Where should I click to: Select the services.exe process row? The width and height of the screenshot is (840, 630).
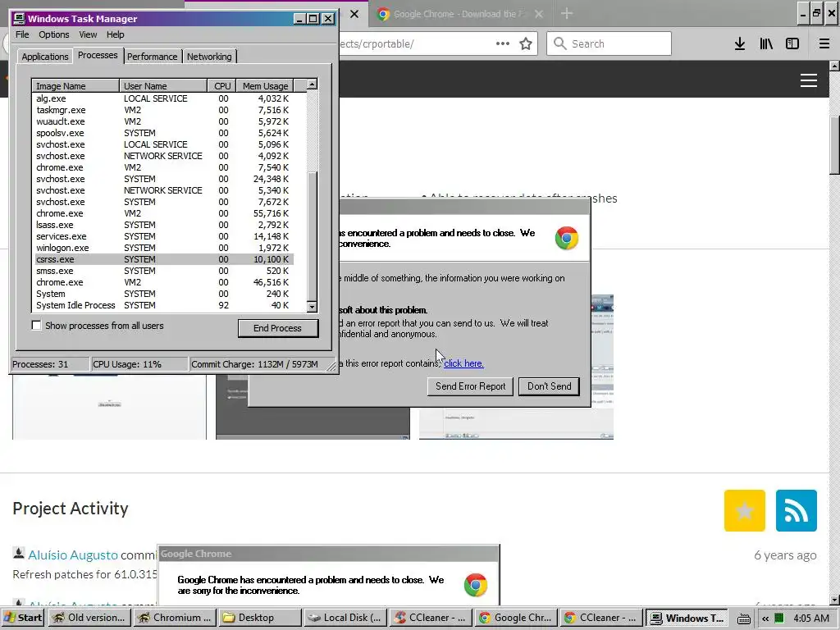tap(163, 236)
